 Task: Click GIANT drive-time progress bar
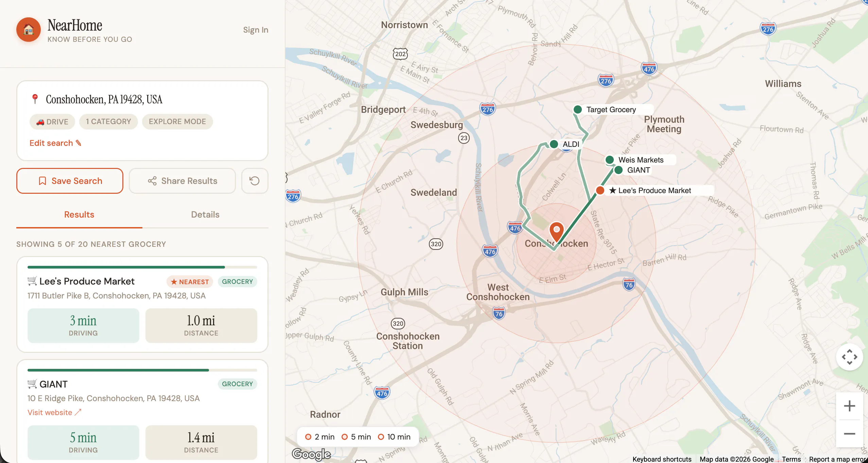tap(142, 370)
